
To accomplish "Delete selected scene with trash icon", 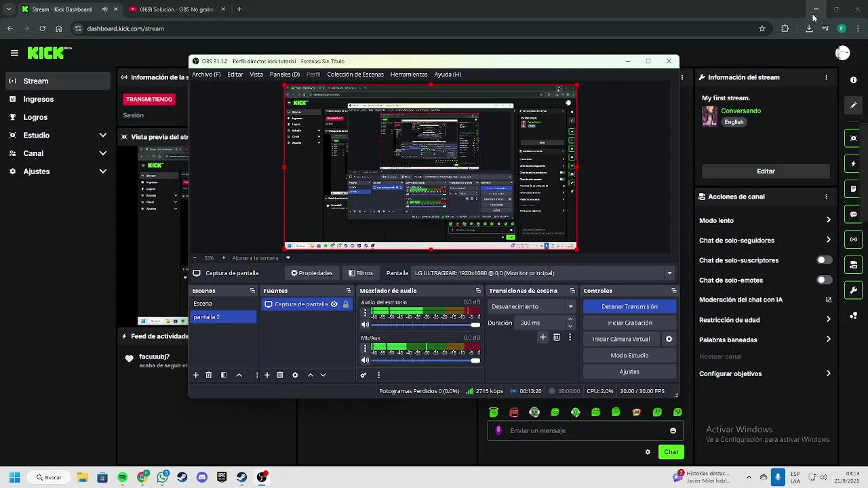I will click(209, 375).
